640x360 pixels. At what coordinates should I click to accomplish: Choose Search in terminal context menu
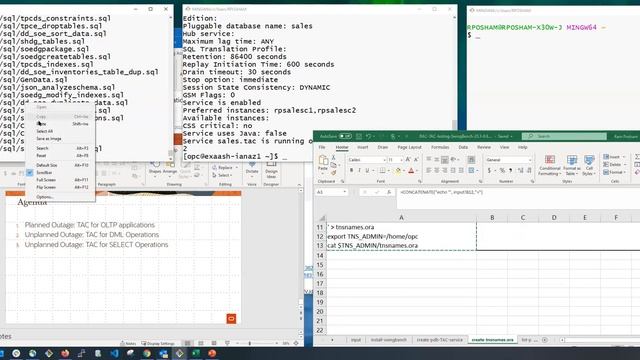(61, 148)
